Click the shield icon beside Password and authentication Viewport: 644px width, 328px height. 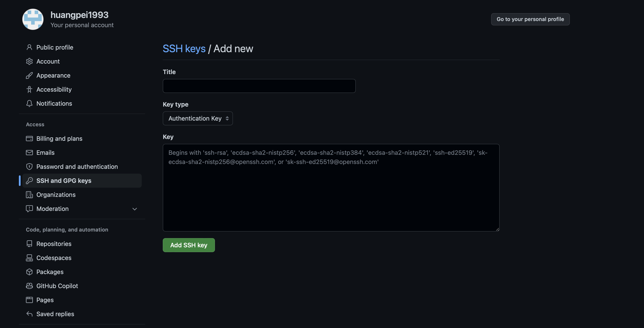pos(29,166)
